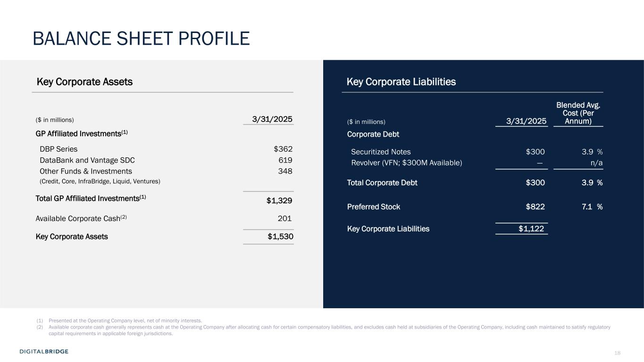The width and height of the screenshot is (644, 362).
Task: Click the $362 DBP Series value
Action: (283, 149)
